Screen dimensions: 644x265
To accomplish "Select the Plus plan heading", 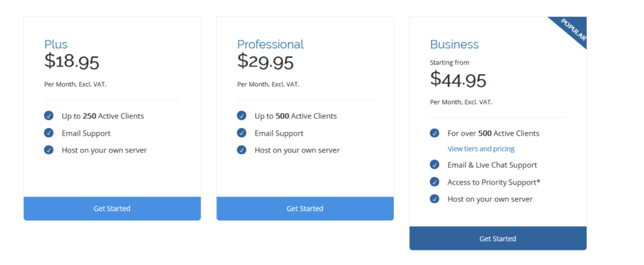I will [56, 44].
